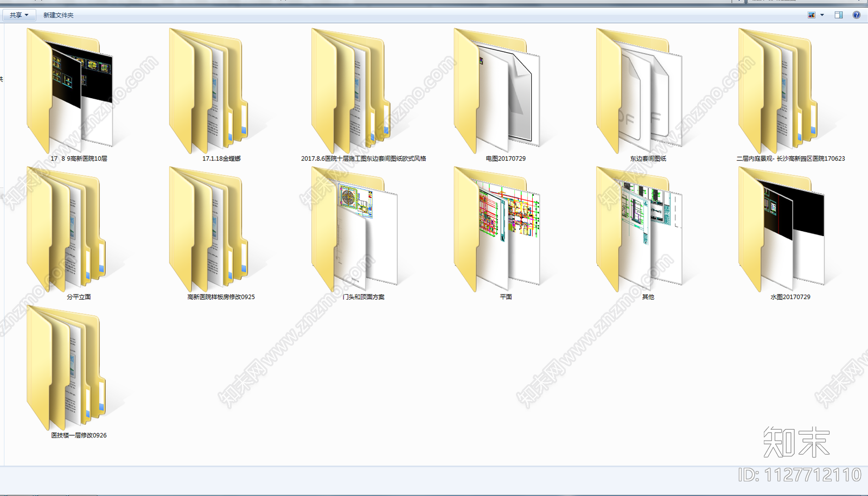Click the 电图20170729 folder name text
The height and width of the screenshot is (496, 868).
point(506,158)
